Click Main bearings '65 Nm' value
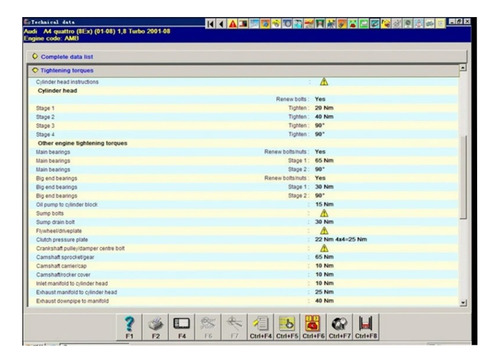The width and height of the screenshot is (500, 363). click(324, 161)
